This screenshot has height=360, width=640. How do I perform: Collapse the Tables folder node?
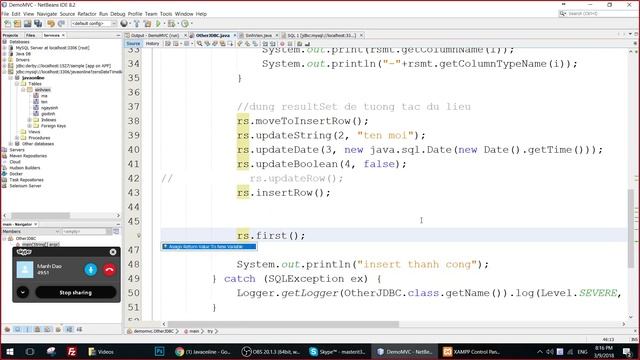[x=17, y=84]
